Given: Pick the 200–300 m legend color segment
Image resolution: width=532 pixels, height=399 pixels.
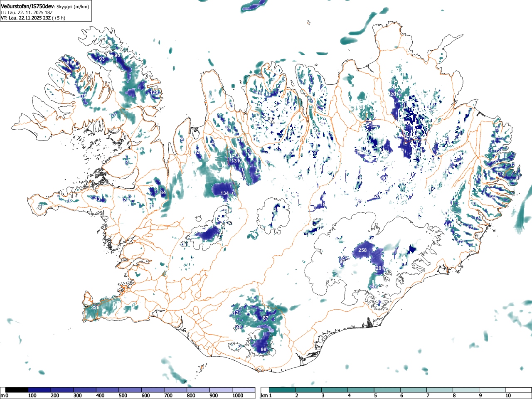Looking at the screenshot, I should click(62, 390).
